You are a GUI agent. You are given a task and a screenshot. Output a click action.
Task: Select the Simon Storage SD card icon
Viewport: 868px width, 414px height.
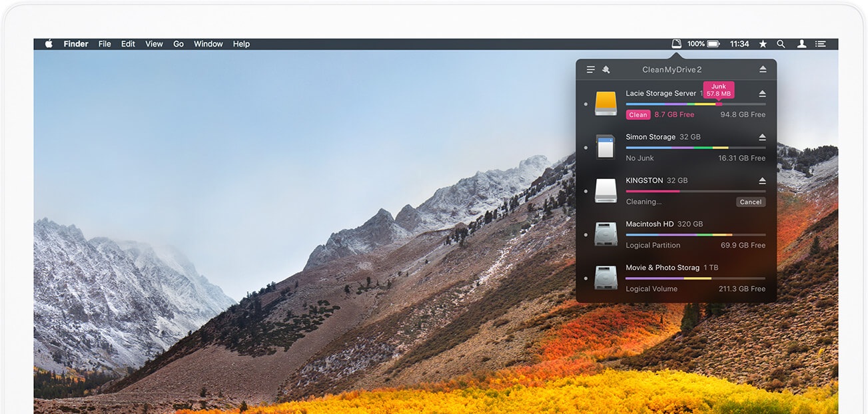606,147
